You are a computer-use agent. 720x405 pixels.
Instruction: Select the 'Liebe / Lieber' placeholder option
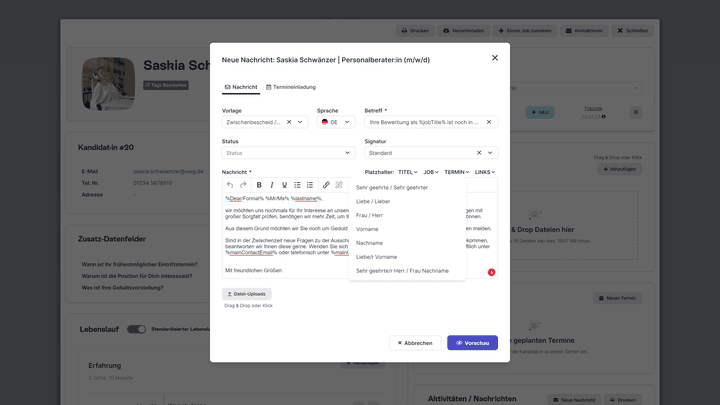pyautogui.click(x=373, y=201)
